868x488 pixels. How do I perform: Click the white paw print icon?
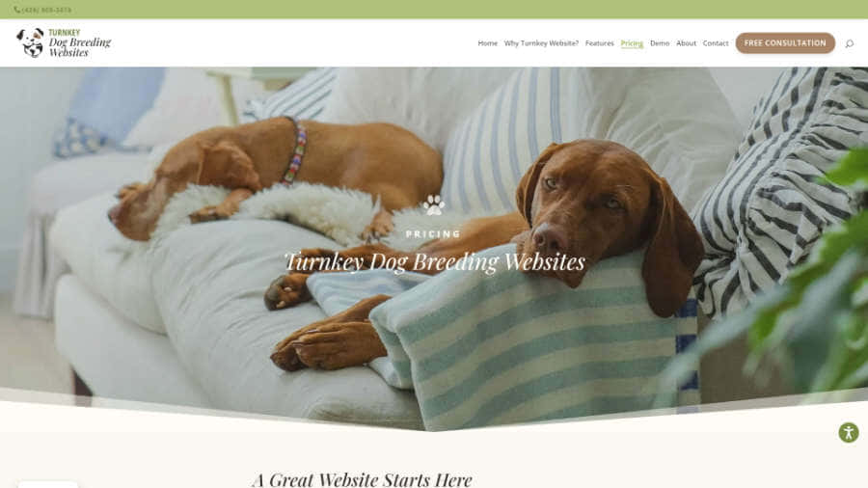click(433, 204)
